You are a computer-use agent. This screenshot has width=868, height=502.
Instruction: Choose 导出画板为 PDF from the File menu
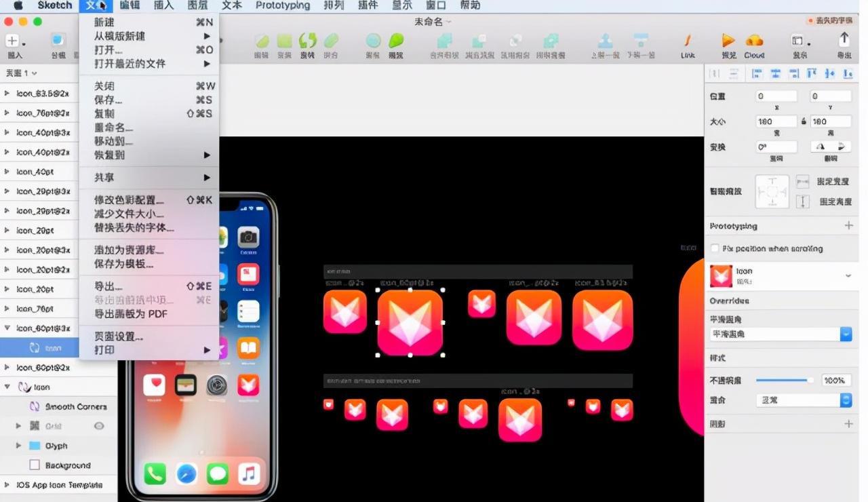click(131, 314)
